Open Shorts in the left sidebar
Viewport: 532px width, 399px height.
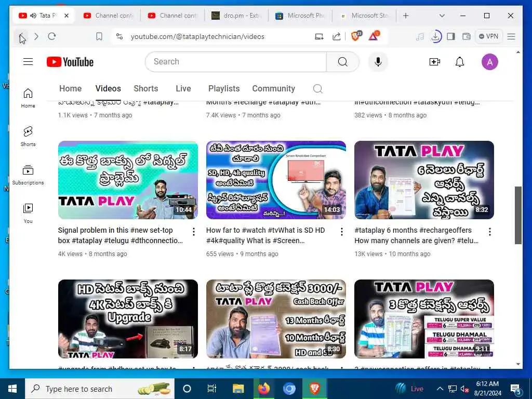click(x=28, y=137)
